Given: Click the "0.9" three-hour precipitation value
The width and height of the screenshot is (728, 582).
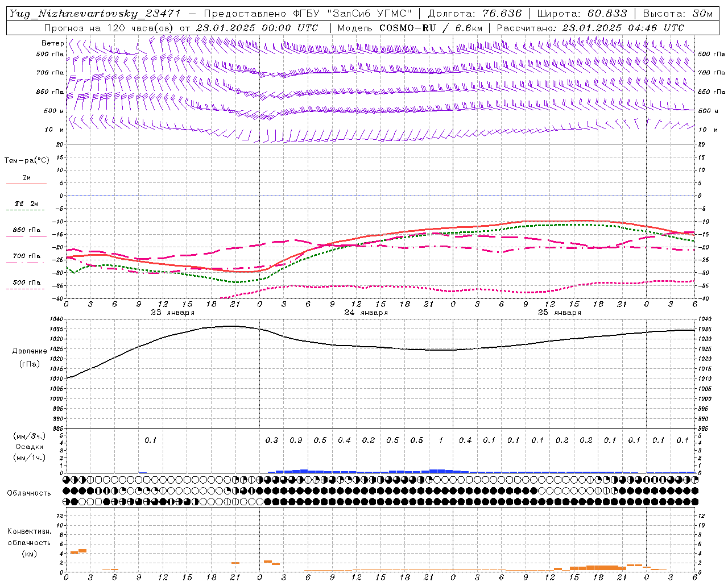Looking at the screenshot, I should point(296,440).
